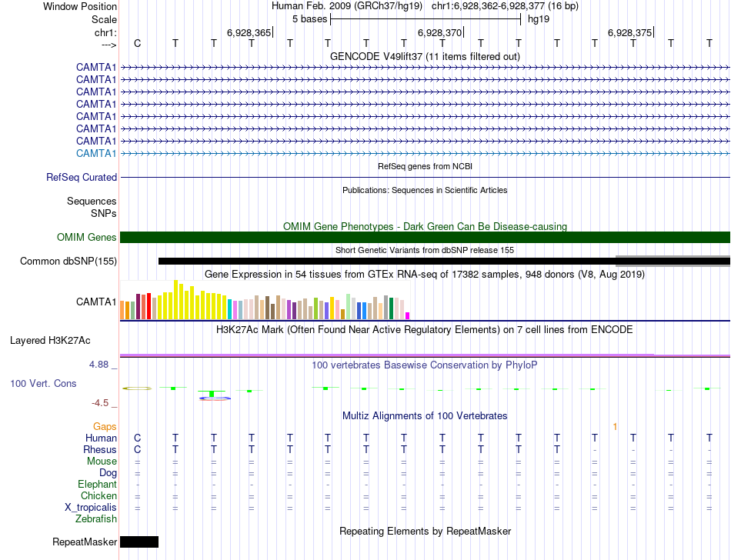Click the gray dbSNP variant bar

click(673, 261)
